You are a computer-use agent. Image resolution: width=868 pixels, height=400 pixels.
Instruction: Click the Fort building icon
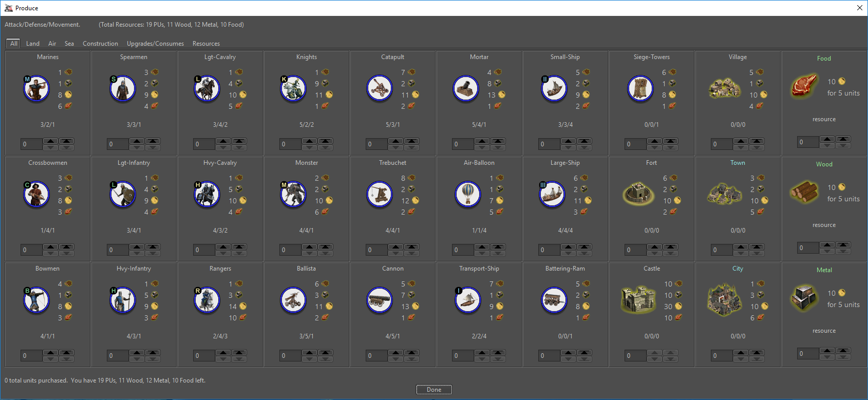pyautogui.click(x=638, y=194)
